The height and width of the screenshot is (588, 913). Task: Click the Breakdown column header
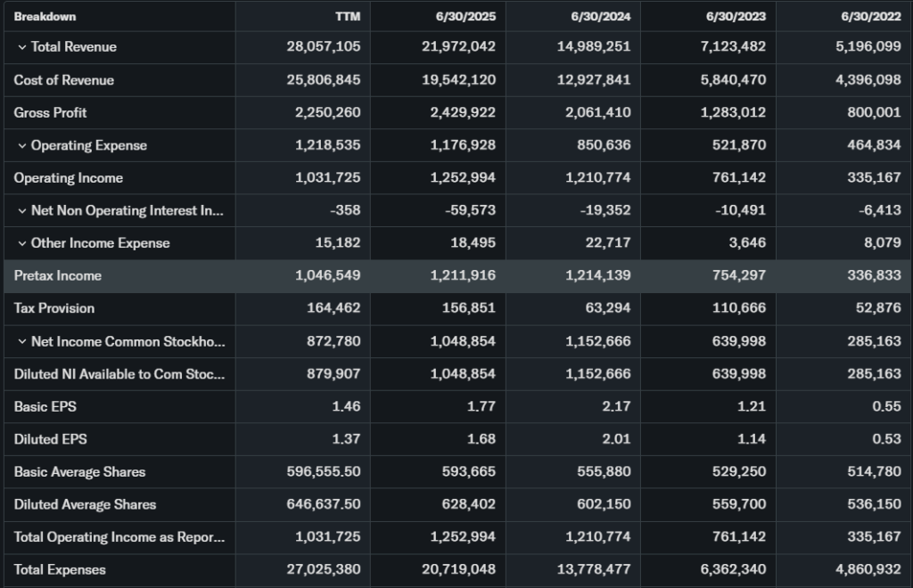pos(45,16)
